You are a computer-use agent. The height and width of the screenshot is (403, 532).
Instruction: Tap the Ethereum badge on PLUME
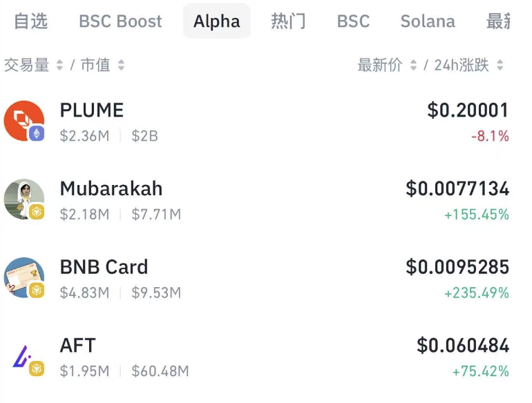[37, 134]
